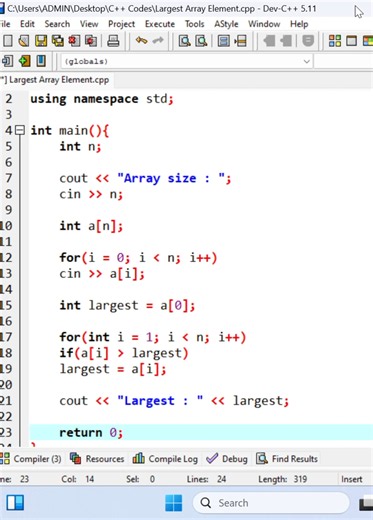This screenshot has height=520, width=373.
Task: Compile using the four colored squares icon
Action: (x=335, y=41)
